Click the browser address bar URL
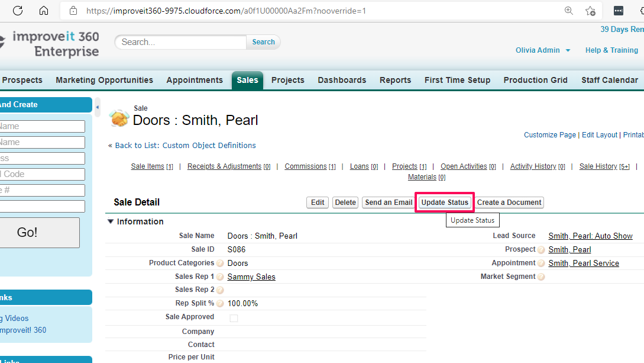 [x=226, y=11]
